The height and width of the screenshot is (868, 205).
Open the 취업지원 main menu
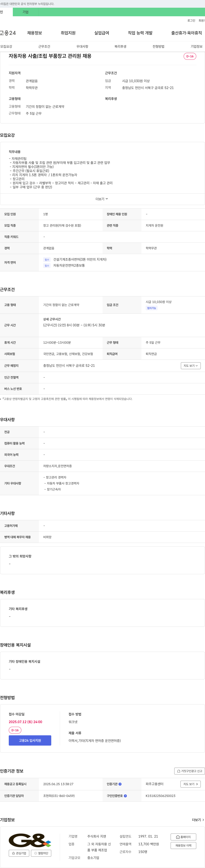(x=68, y=33)
